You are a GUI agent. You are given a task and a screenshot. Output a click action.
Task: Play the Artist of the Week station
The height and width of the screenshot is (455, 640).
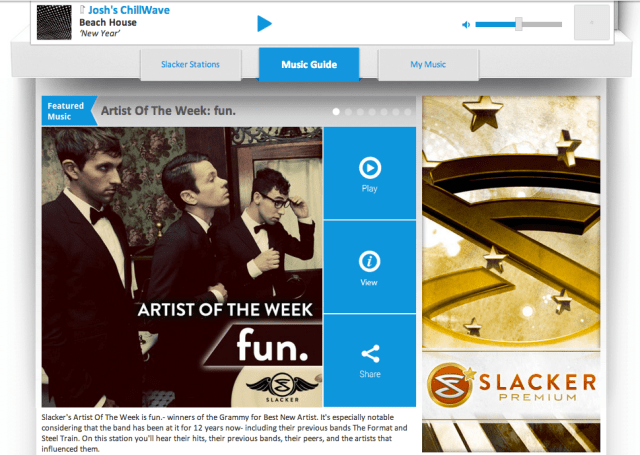[370, 173]
